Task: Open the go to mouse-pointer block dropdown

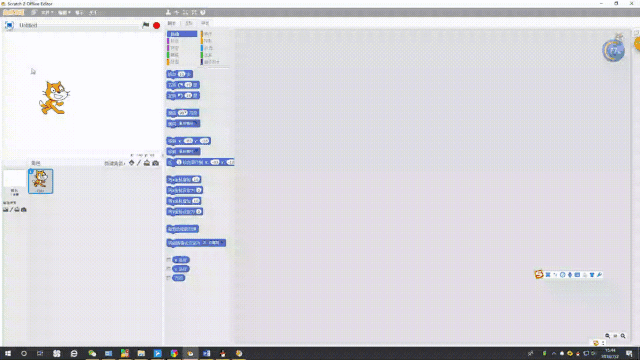Action: (196, 151)
